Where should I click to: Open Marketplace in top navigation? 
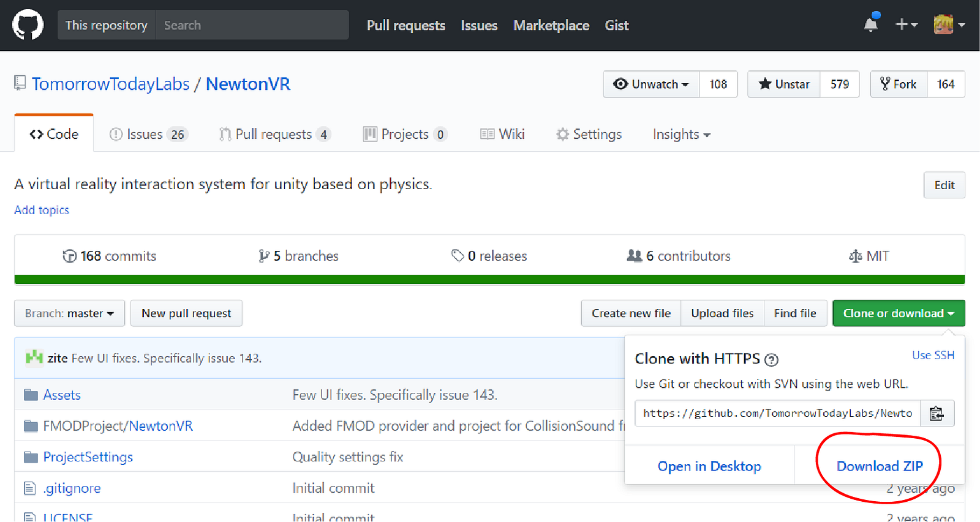(x=551, y=25)
